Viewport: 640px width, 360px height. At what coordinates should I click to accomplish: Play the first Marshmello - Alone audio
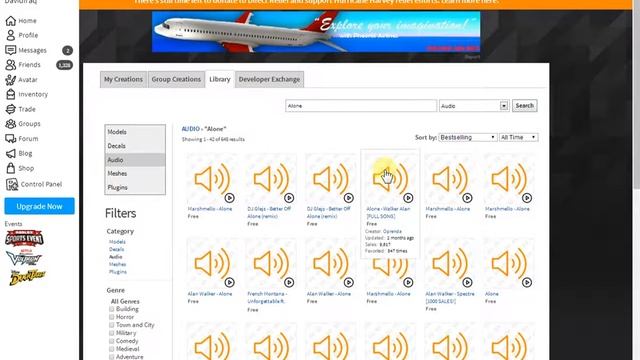[x=229, y=198]
